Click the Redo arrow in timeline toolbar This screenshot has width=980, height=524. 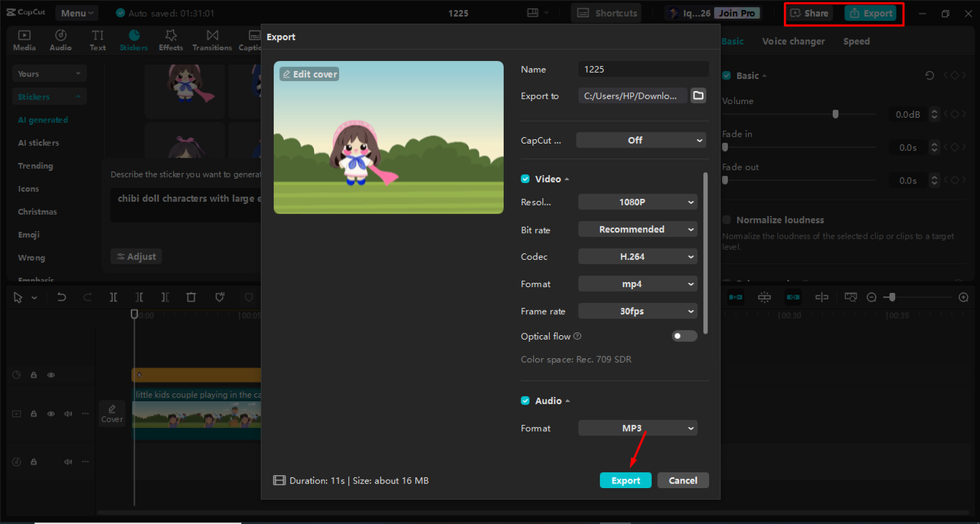(x=87, y=298)
